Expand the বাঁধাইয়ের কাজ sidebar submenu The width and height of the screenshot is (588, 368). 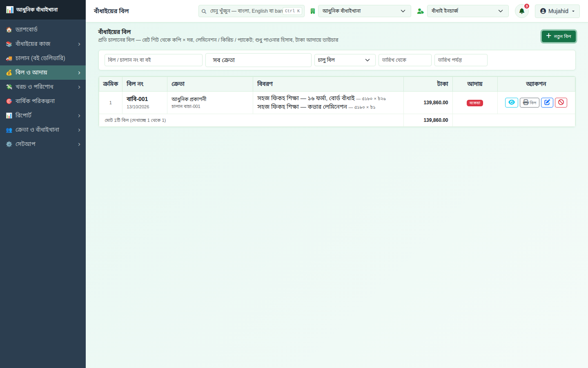43,44
